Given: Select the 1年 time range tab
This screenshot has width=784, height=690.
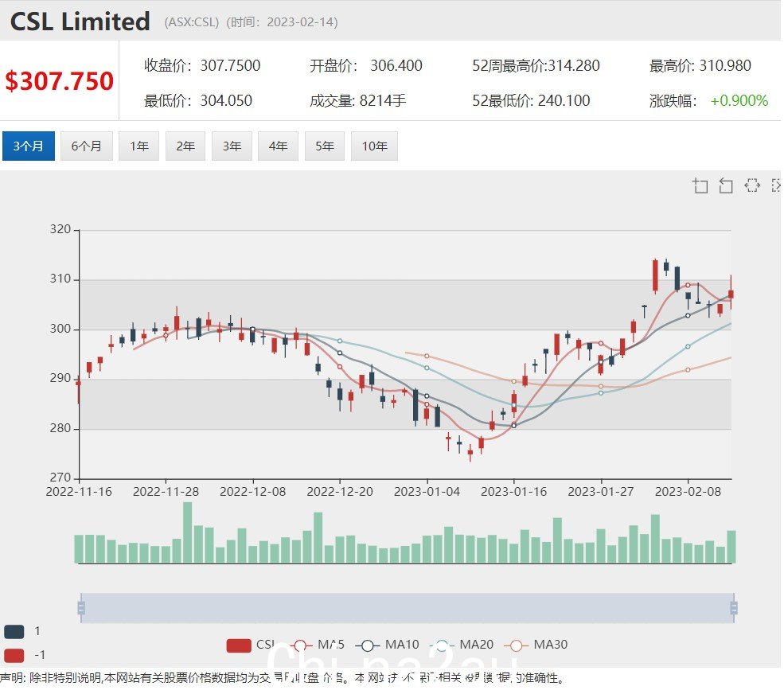Looking at the screenshot, I should click(x=139, y=146).
